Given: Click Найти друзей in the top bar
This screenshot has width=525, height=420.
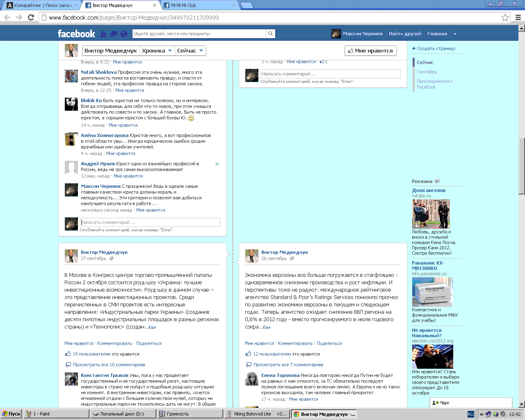Looking at the screenshot, I should click(405, 34).
